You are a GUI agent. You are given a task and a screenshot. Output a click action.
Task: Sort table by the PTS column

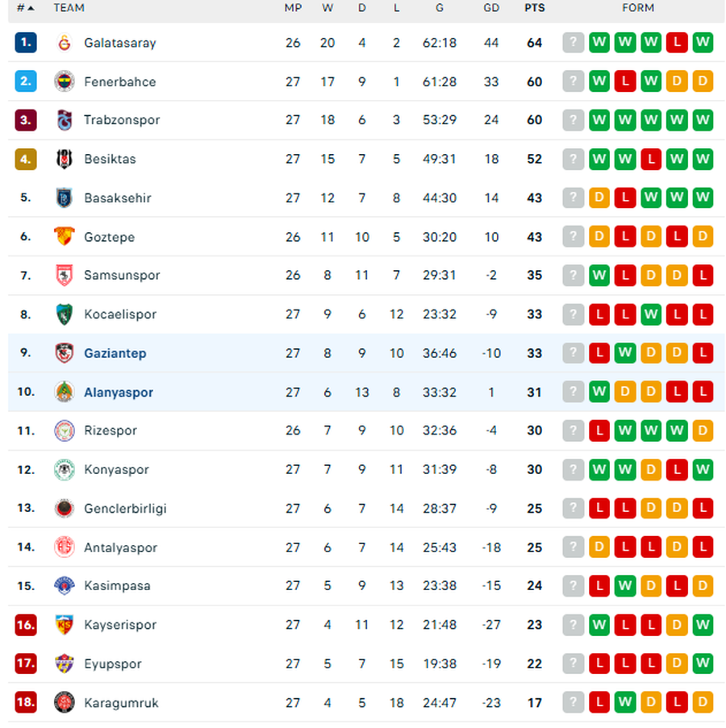coord(534,8)
